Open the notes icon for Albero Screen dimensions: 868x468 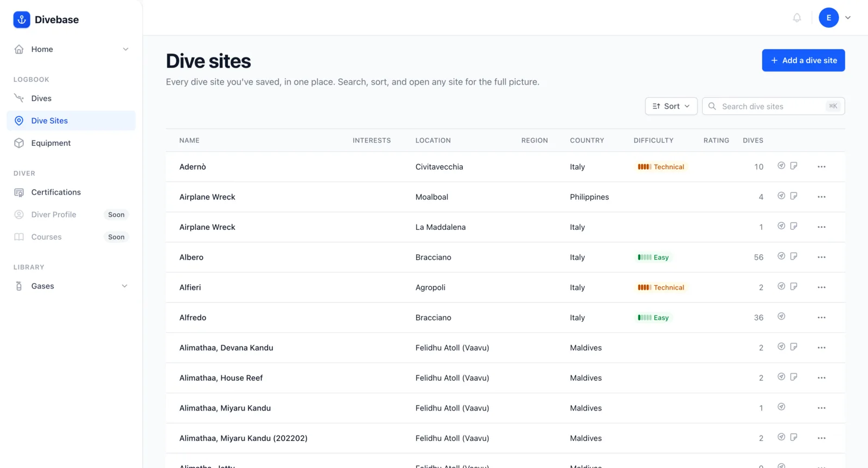794,257
